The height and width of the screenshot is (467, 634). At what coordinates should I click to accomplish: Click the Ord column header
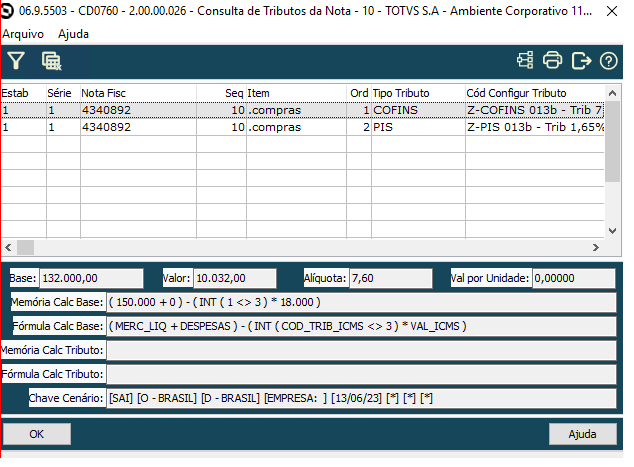click(359, 93)
